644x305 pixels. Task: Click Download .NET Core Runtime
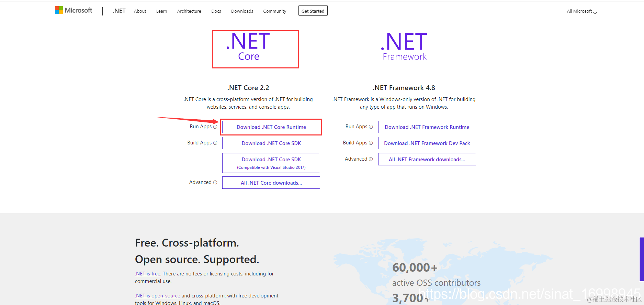(x=271, y=127)
